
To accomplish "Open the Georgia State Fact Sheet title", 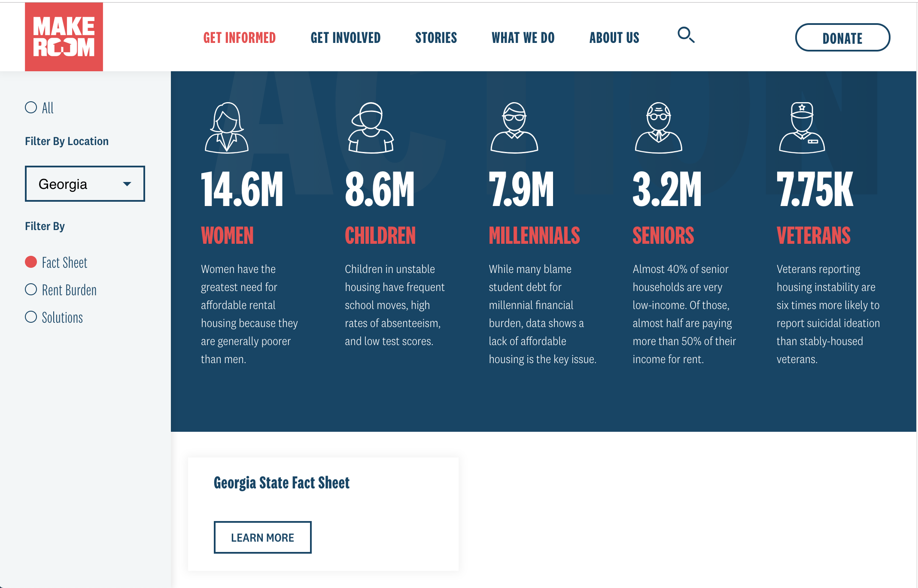I will tap(282, 483).
